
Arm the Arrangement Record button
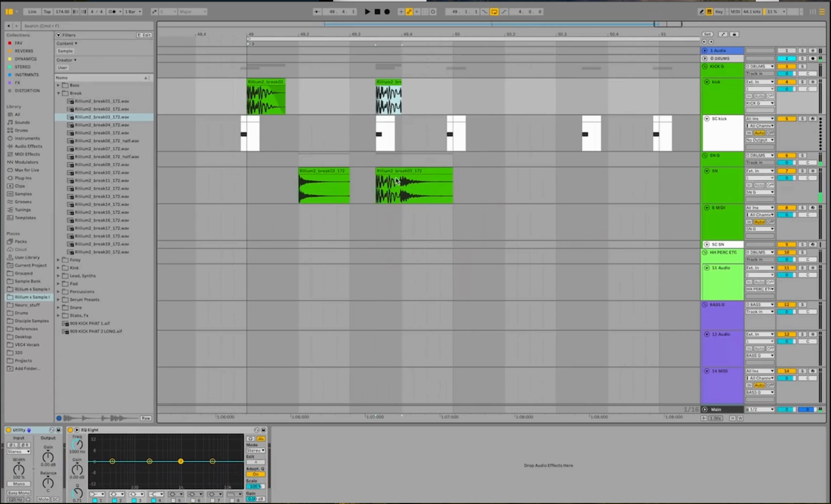pos(387,12)
